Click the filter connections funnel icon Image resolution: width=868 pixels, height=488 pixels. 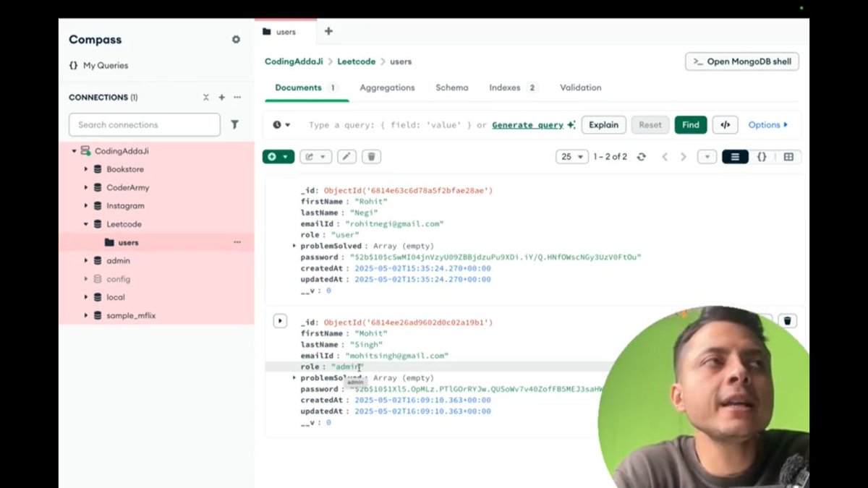pos(234,124)
